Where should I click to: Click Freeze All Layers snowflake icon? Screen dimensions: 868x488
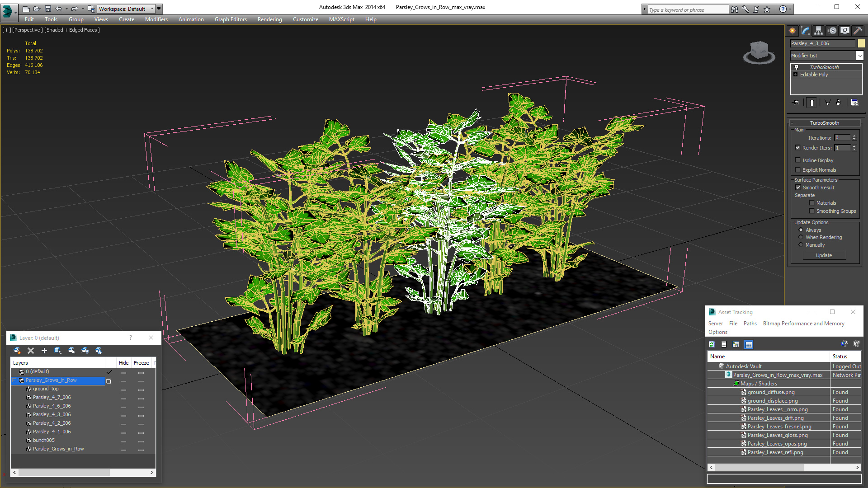click(99, 351)
